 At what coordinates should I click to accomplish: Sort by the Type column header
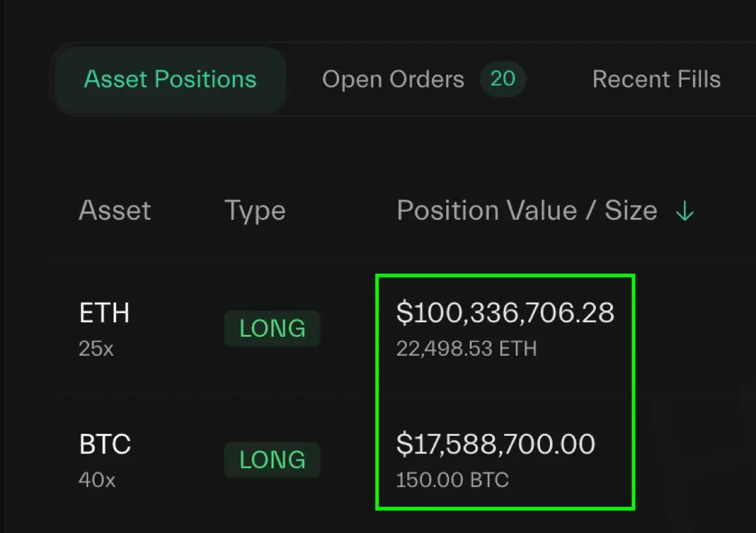(255, 211)
